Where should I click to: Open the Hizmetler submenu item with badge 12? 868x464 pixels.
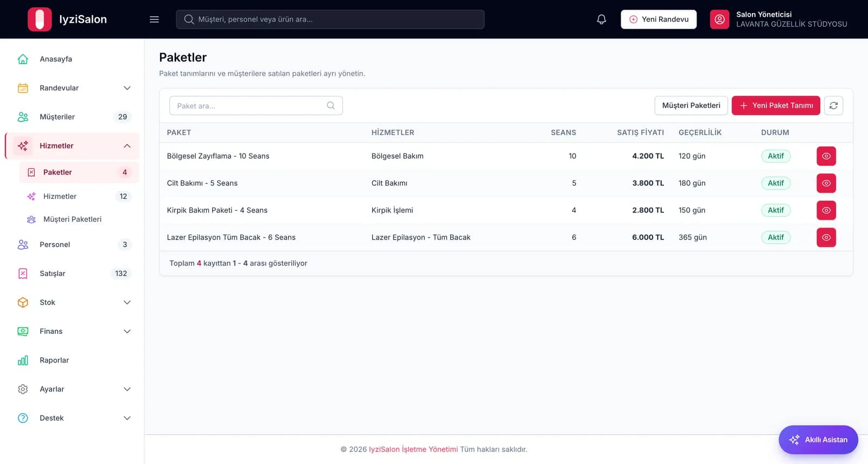79,196
